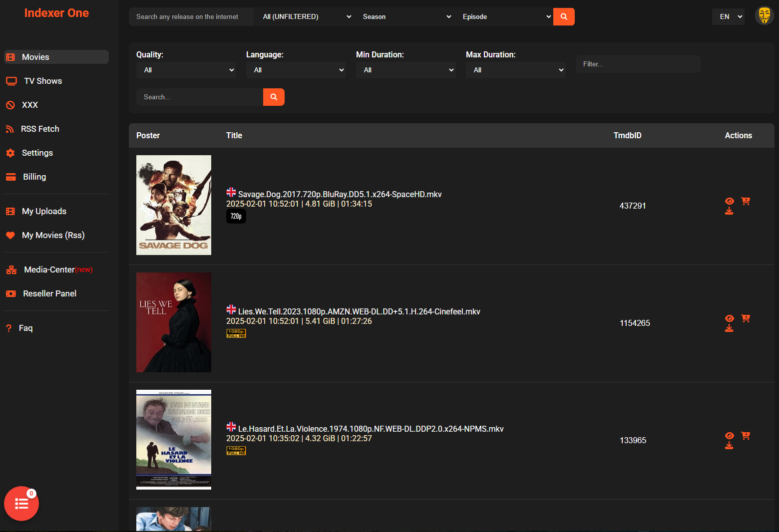The width and height of the screenshot is (779, 532).
Task: Open the Quality dropdown
Action: click(186, 70)
